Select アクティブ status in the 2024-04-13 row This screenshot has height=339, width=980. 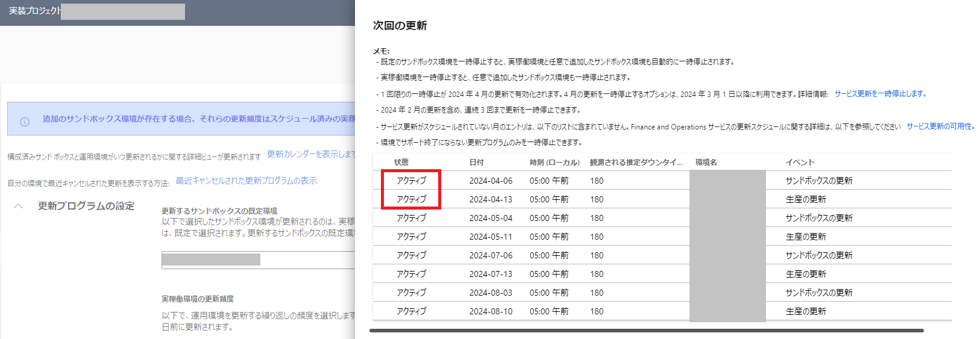pos(411,199)
